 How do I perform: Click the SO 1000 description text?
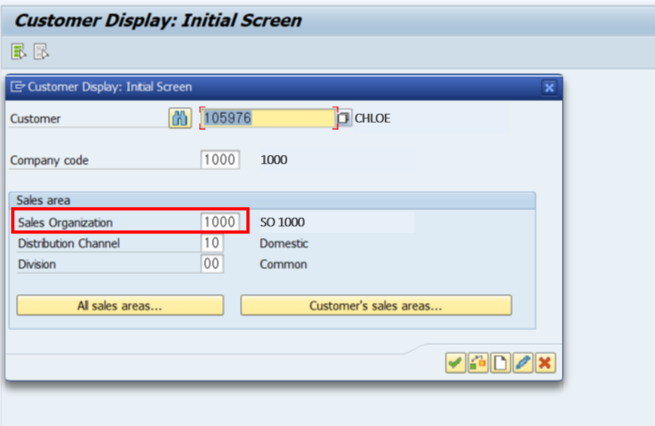pyautogui.click(x=282, y=222)
